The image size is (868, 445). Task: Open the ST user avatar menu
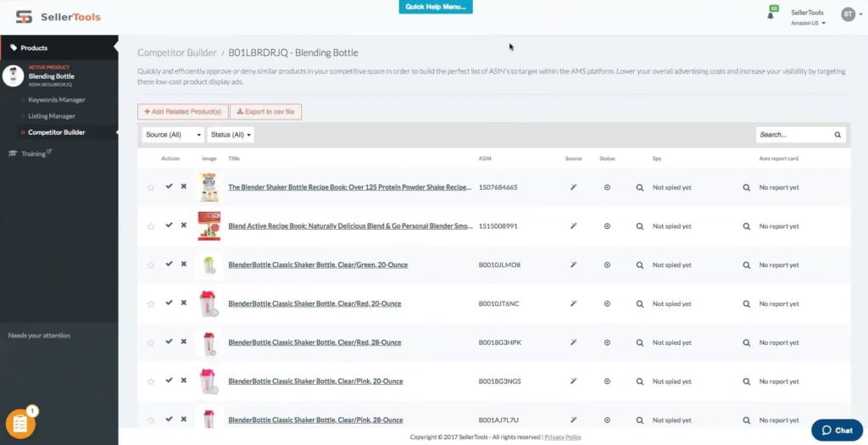click(x=848, y=14)
